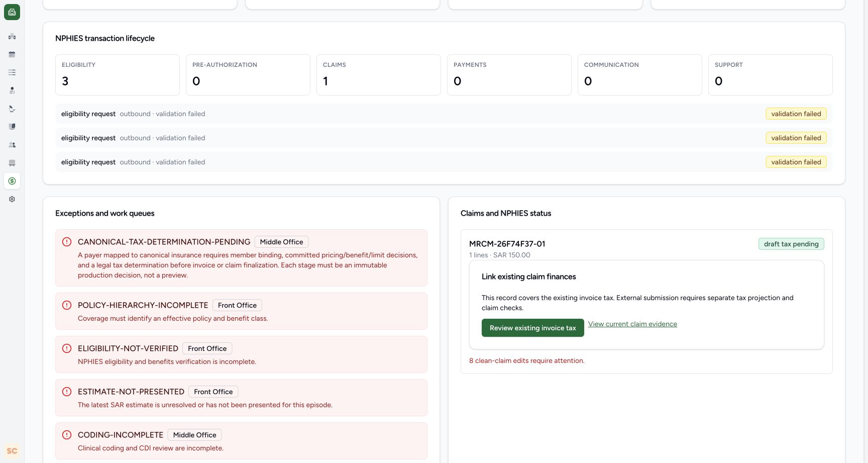The width and height of the screenshot is (868, 463).
Task: Select the dollar revenue cycle icon
Action: click(x=12, y=181)
